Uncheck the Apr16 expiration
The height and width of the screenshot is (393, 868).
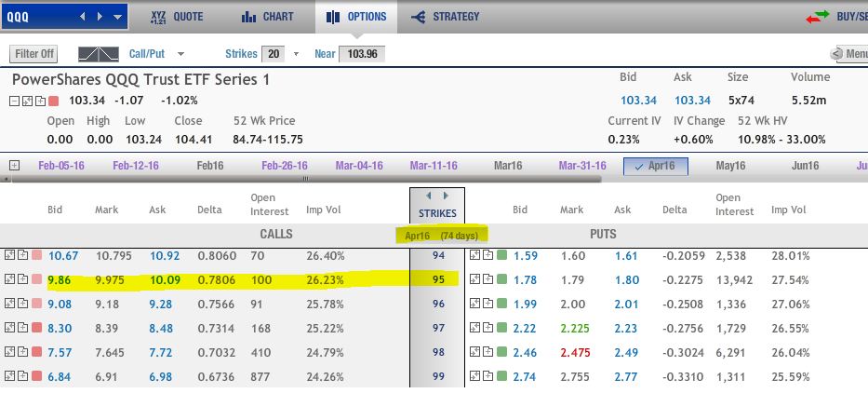[656, 167]
